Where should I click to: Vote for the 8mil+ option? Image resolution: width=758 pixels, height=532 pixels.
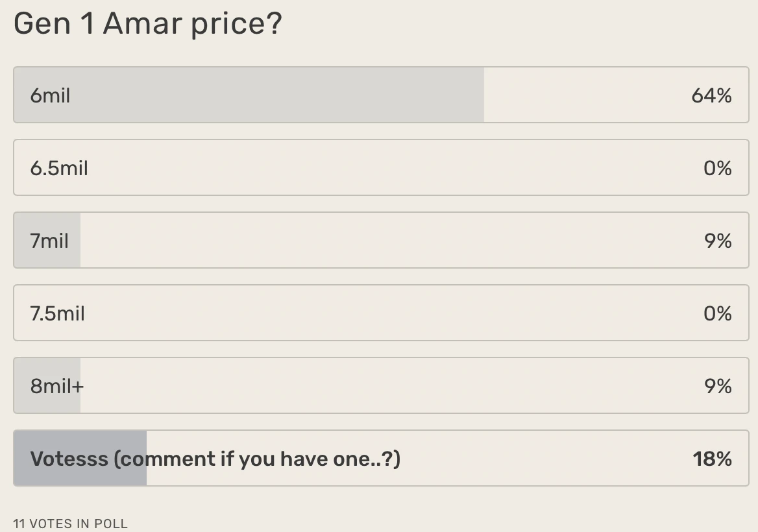(x=379, y=385)
